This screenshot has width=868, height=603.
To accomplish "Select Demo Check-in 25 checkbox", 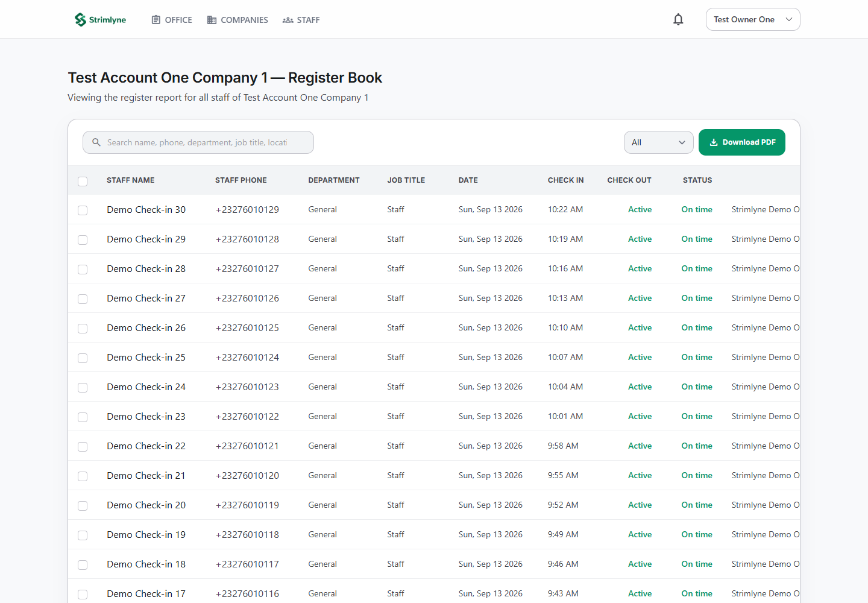I will 83,358.
